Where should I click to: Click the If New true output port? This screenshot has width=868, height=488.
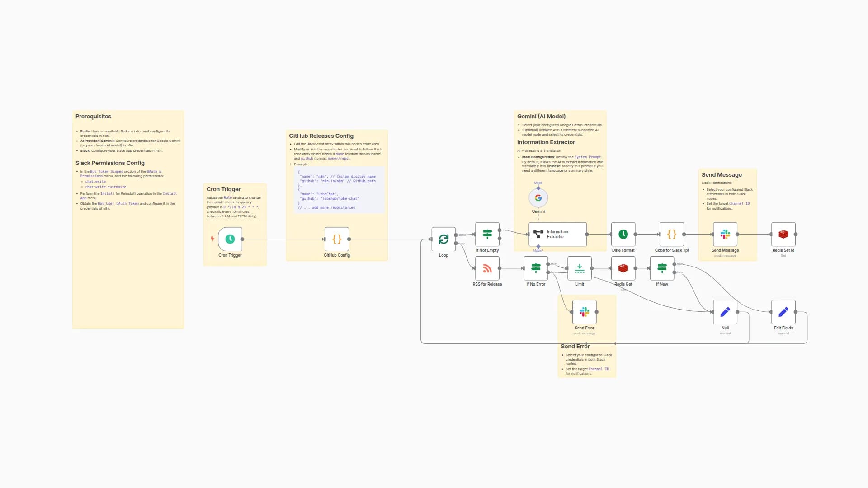pos(674,264)
